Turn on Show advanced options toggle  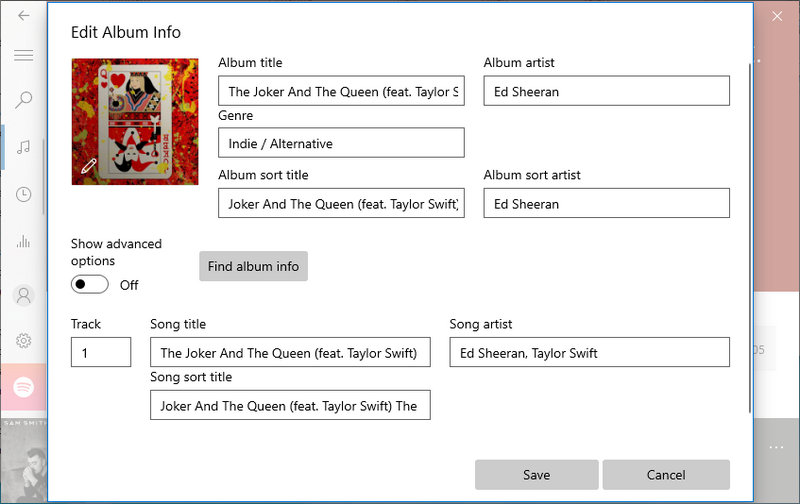click(90, 285)
